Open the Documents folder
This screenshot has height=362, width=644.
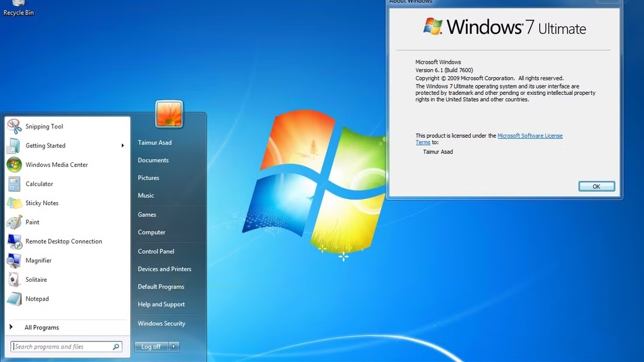click(153, 160)
